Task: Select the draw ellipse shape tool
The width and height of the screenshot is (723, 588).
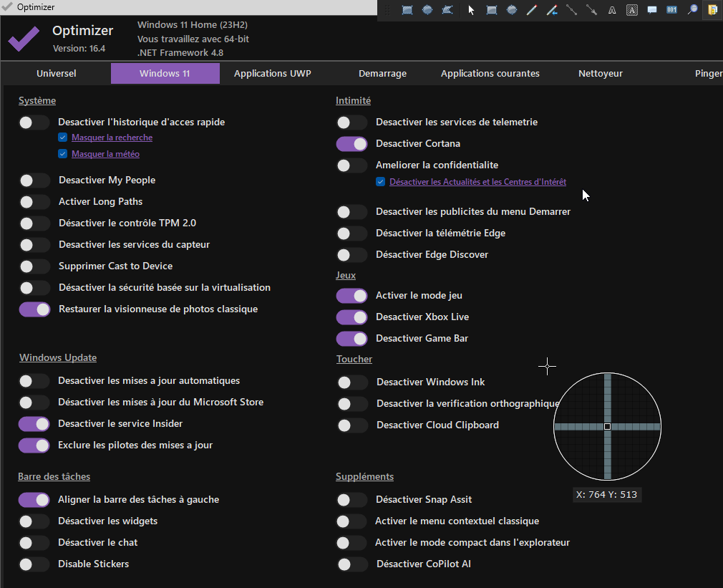Action: (512, 10)
